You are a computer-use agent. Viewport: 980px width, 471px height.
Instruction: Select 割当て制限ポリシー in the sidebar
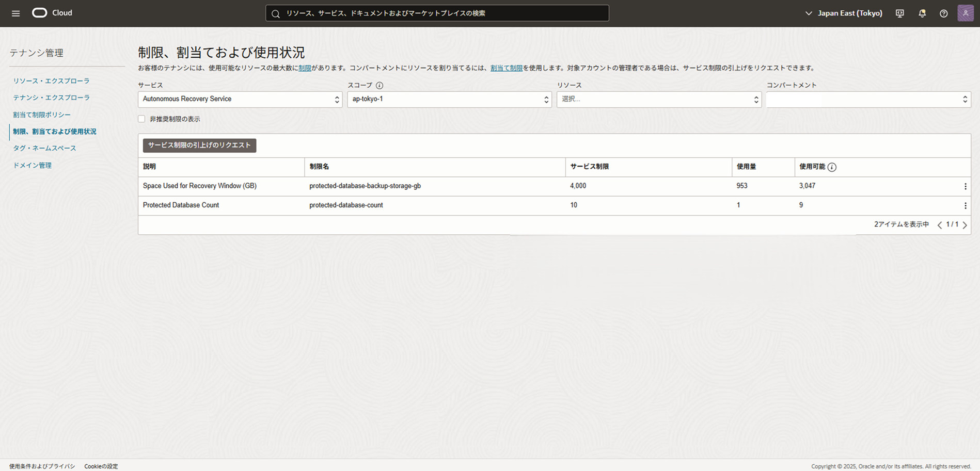(42, 115)
